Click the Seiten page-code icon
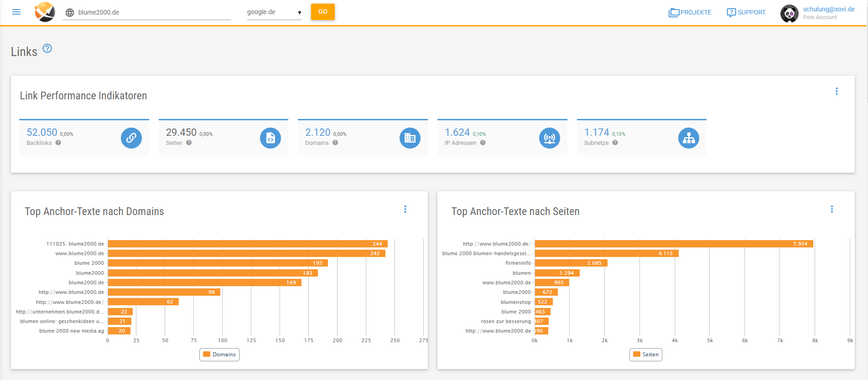This screenshot has height=380, width=868. pos(270,138)
